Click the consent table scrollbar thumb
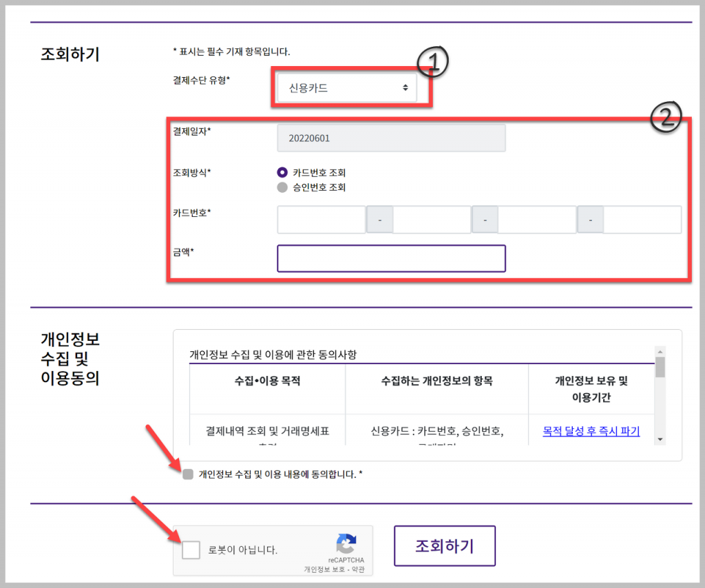The width and height of the screenshot is (705, 588). click(660, 367)
